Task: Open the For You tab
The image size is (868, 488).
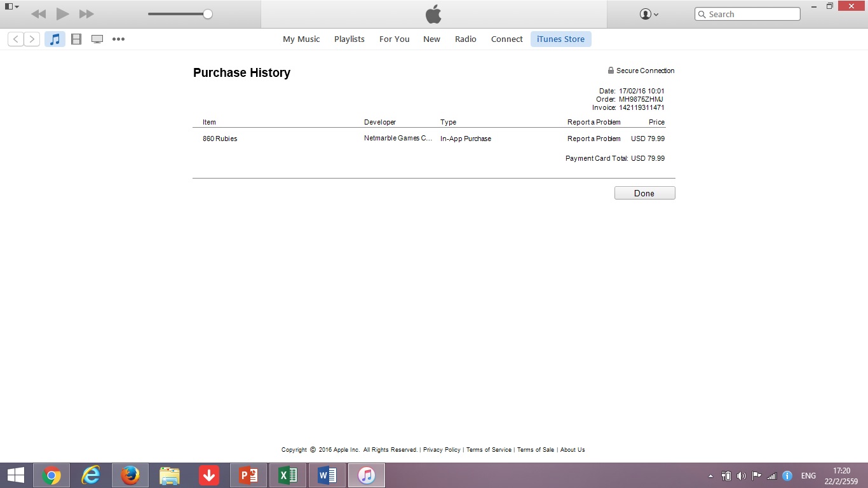Action: (x=395, y=39)
